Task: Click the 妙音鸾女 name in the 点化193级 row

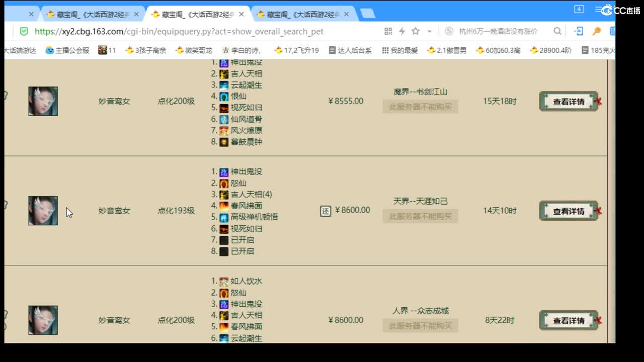Action: (x=114, y=211)
